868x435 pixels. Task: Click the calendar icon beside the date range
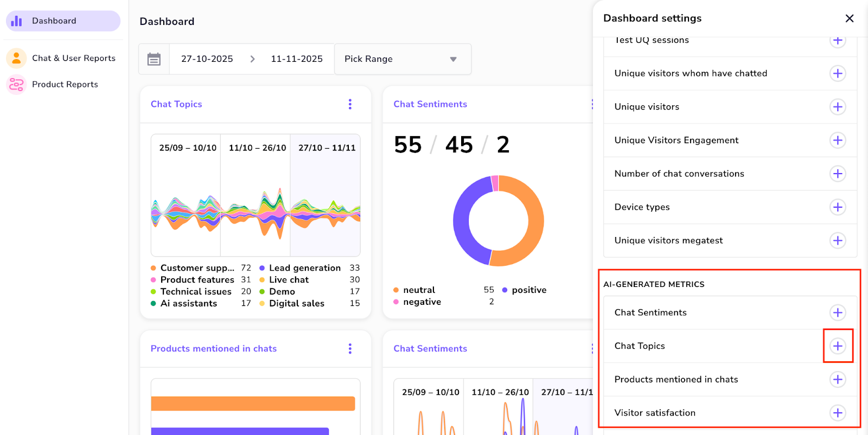coord(154,59)
